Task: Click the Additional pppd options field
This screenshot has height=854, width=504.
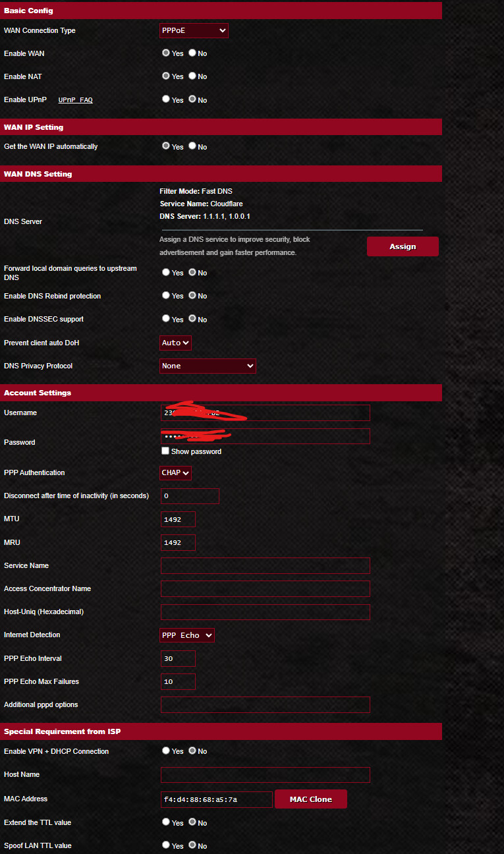Action: tap(266, 705)
